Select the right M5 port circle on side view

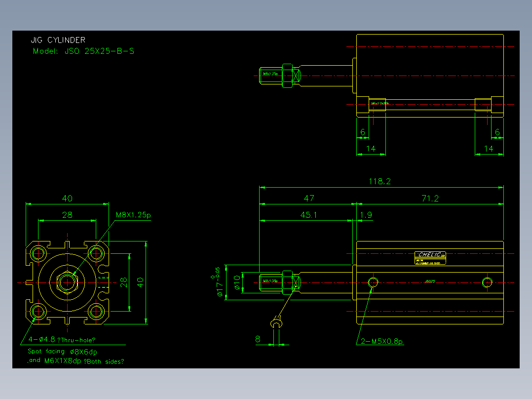point(487,282)
